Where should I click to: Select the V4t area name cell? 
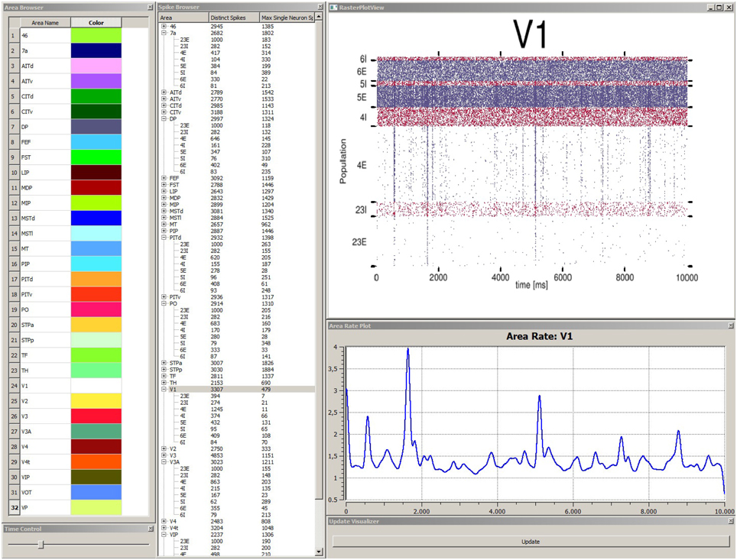[45, 461]
